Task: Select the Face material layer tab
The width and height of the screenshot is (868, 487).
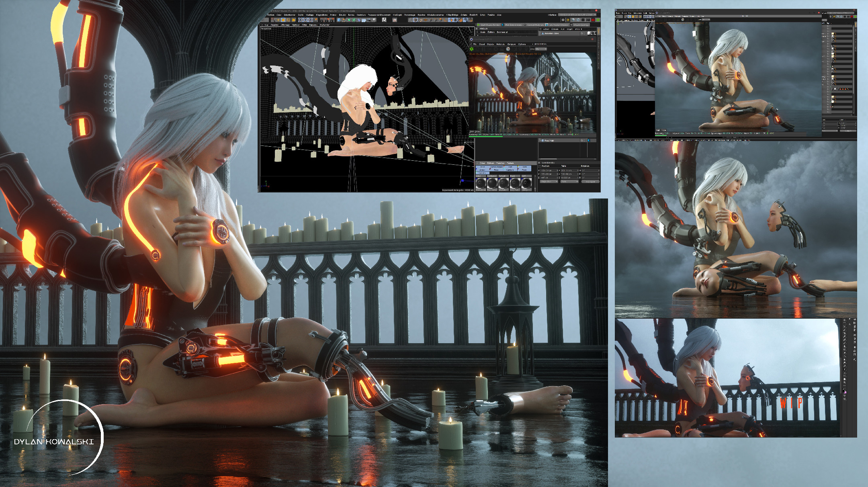Action: click(x=496, y=170)
